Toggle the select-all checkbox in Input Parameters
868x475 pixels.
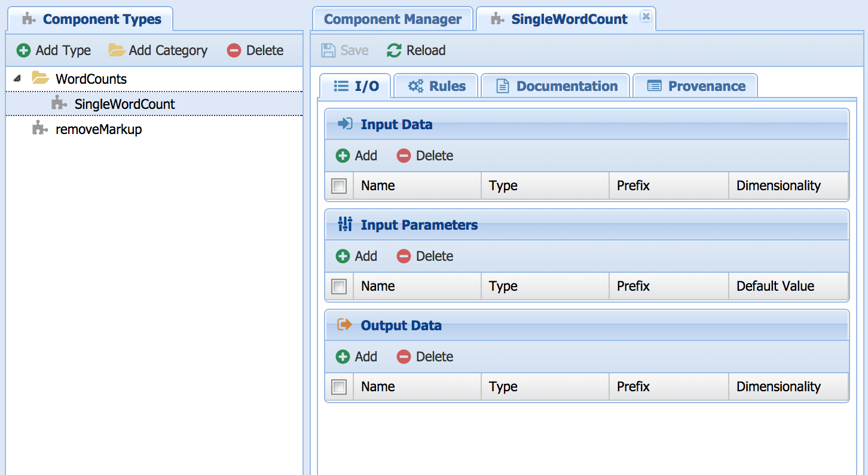[339, 287]
